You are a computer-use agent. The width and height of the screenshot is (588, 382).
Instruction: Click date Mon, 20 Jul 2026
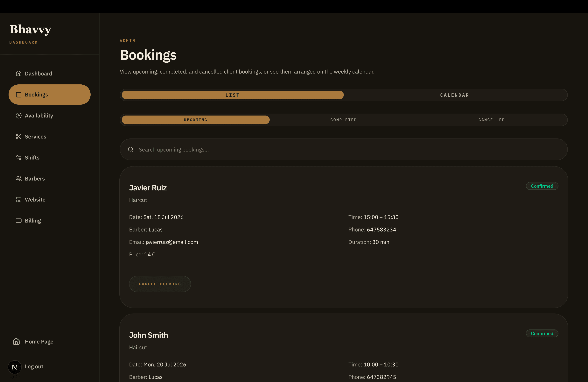(165, 365)
